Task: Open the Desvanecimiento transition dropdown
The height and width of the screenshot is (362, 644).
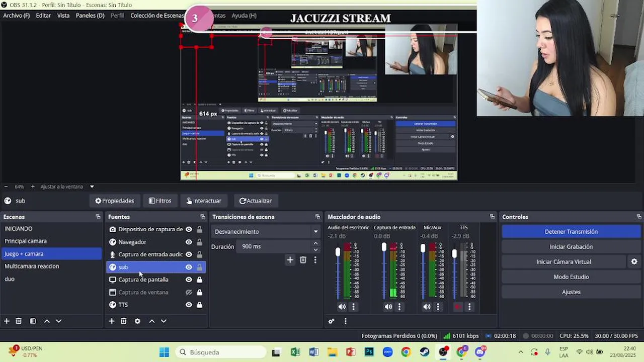Action: [266, 232]
